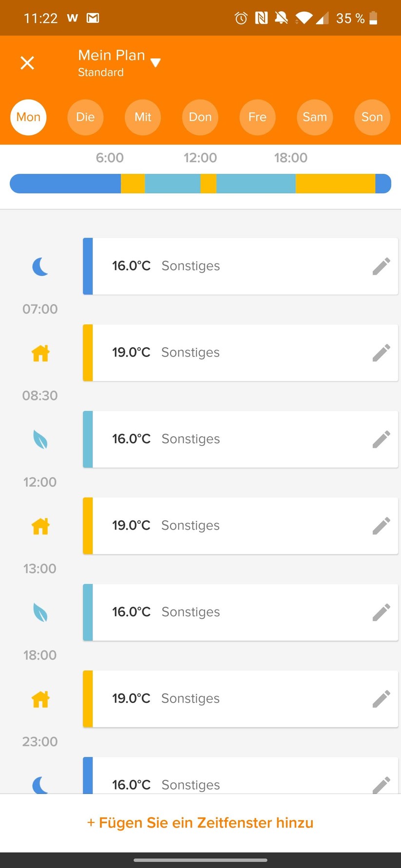Viewport: 401px width, 868px height.
Task: Select the Fre day tab
Action: [257, 117]
